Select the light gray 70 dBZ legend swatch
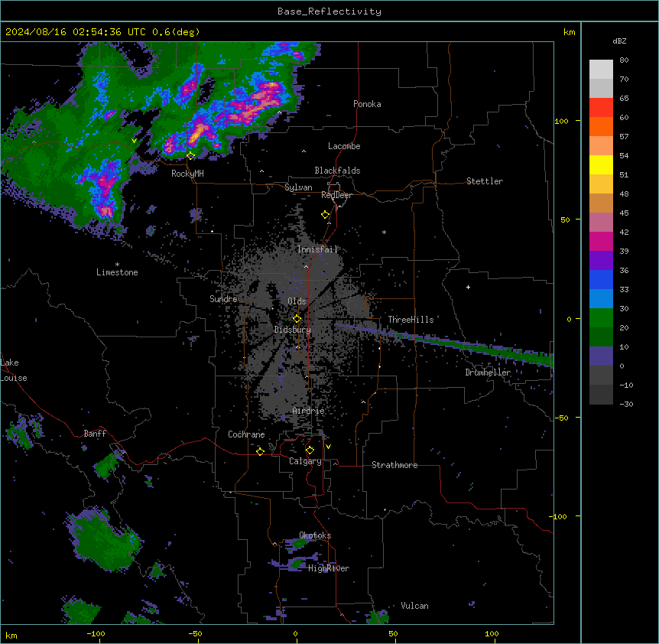 coord(601,70)
